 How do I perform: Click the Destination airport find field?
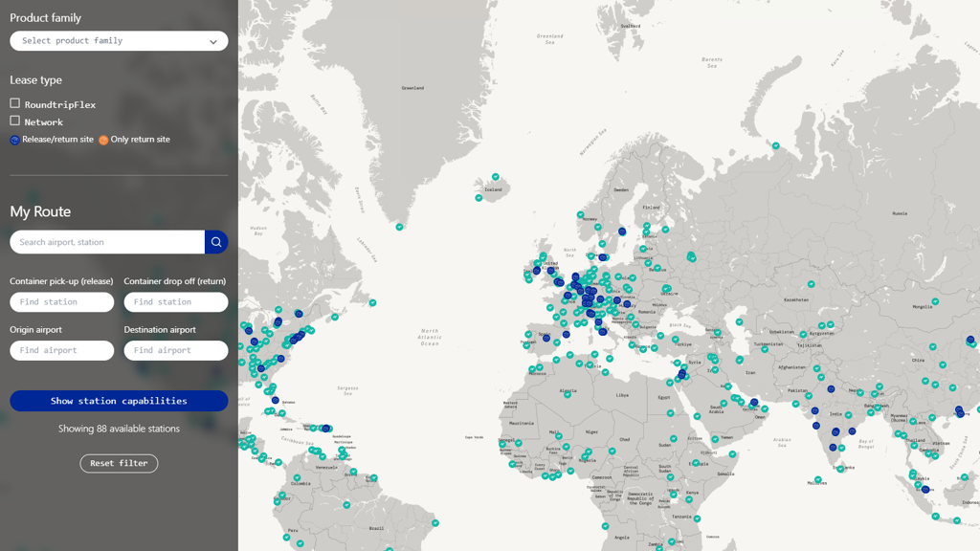(x=176, y=350)
